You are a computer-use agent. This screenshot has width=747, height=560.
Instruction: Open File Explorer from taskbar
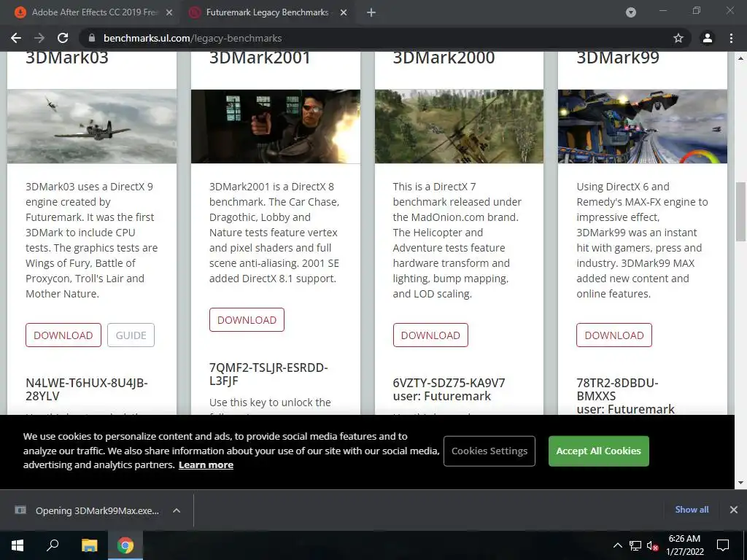89,545
